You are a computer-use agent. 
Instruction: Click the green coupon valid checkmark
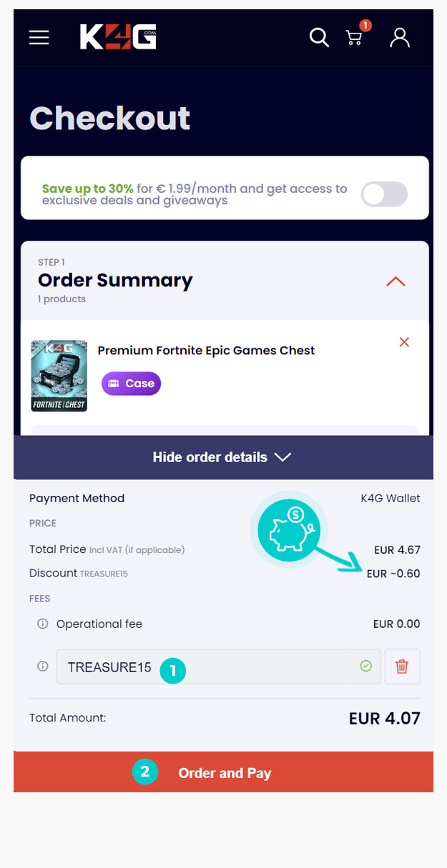(x=366, y=667)
